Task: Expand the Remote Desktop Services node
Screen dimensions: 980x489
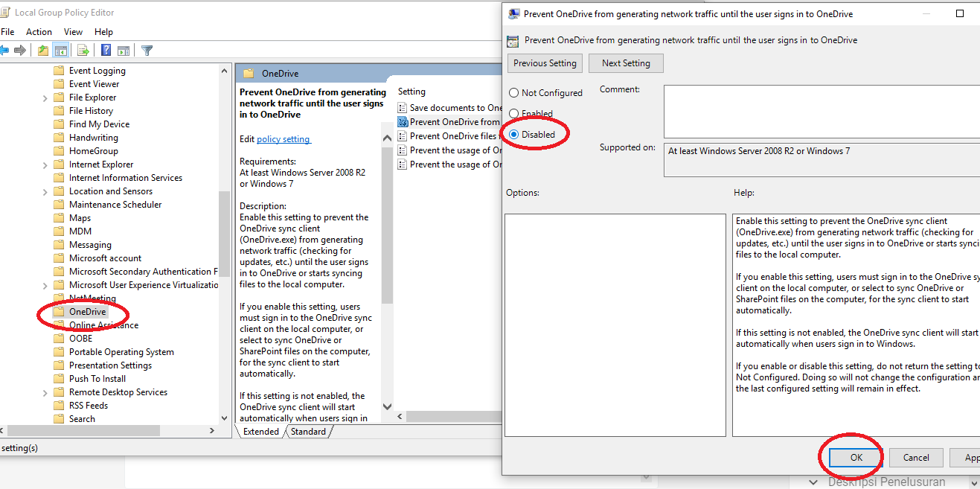Action: [x=45, y=392]
